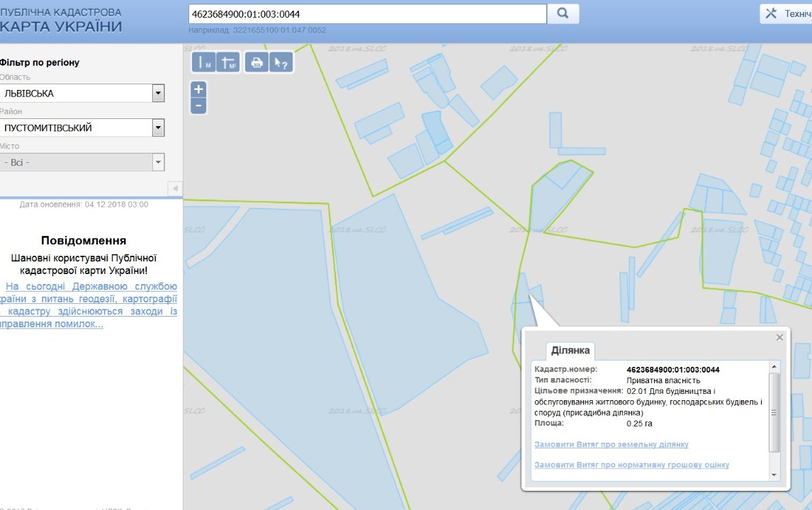The height and width of the screenshot is (510, 812).
Task: Click the Повідомлення heading
Action: (x=84, y=240)
